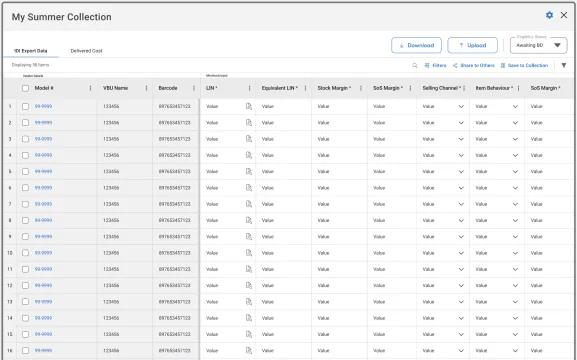Screen dimensions: 577x360
Task: Expand Item Behaviour dropdown in row 14
Action: coord(515,318)
